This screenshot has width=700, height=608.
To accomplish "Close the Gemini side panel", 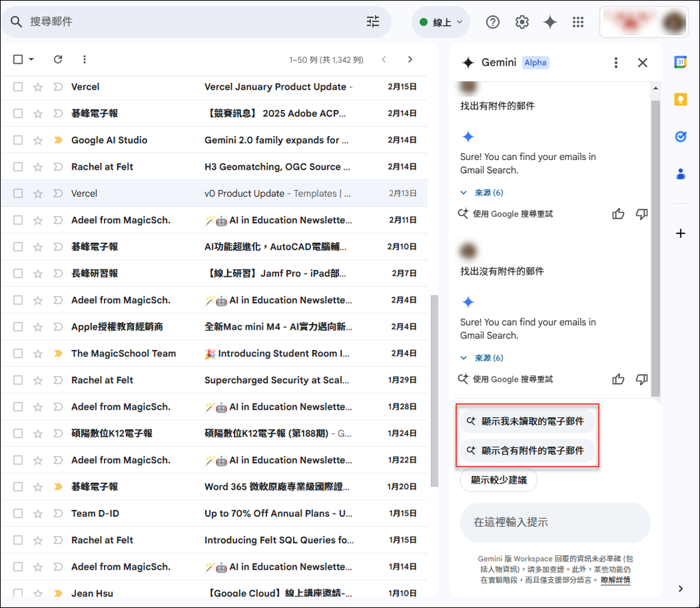I will click(x=643, y=62).
